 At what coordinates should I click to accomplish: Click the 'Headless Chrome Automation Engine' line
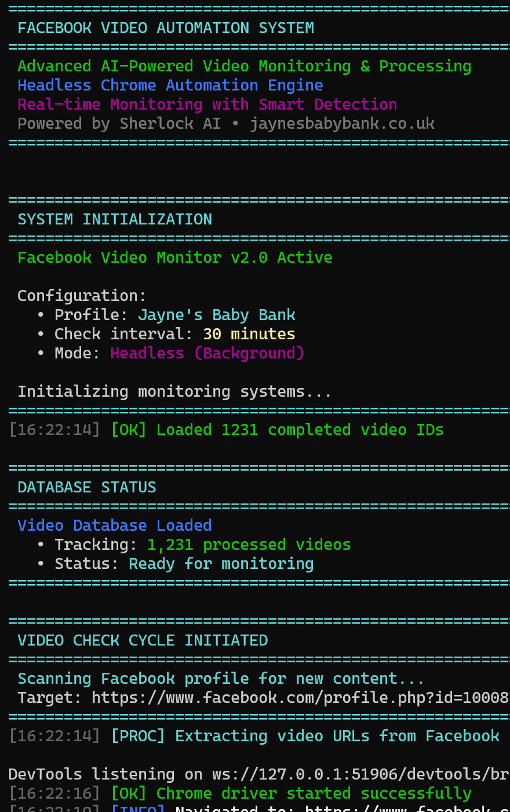170,85
